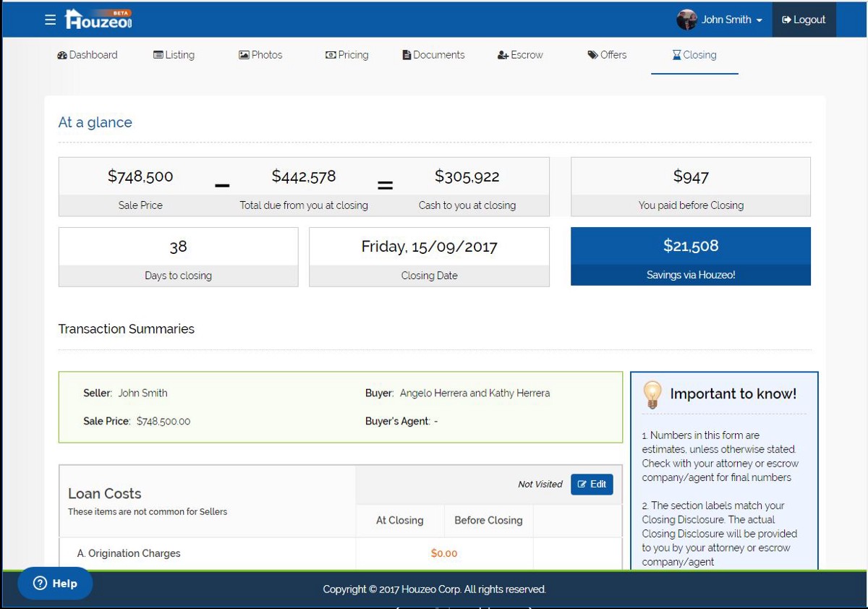Select the Origination Charges row

129,553
